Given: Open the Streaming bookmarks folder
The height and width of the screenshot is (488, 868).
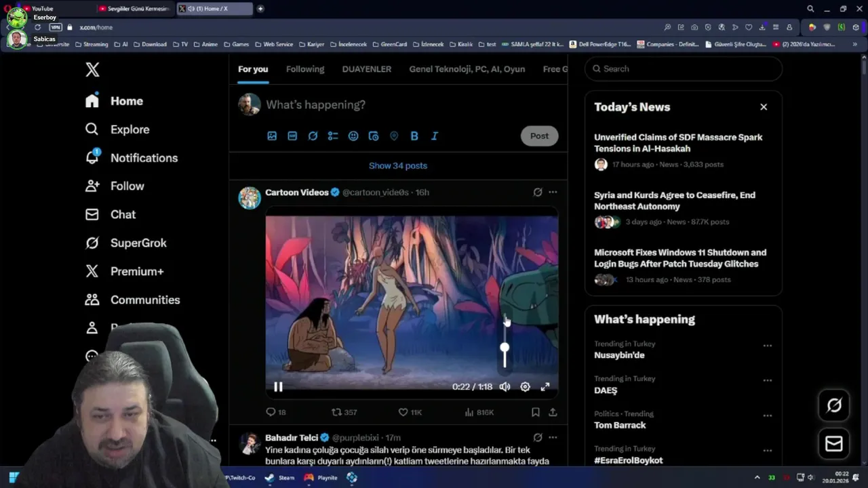Looking at the screenshot, I should coord(92,44).
